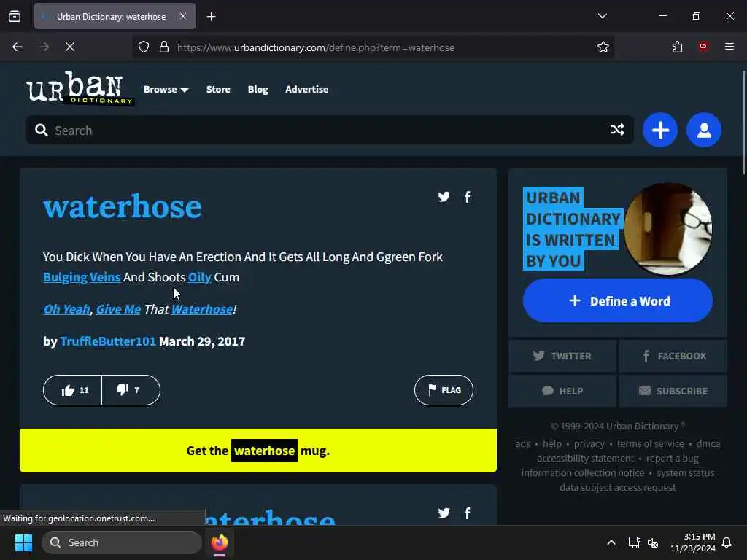
Task: Open the accessibility statement link
Action: [x=586, y=459]
